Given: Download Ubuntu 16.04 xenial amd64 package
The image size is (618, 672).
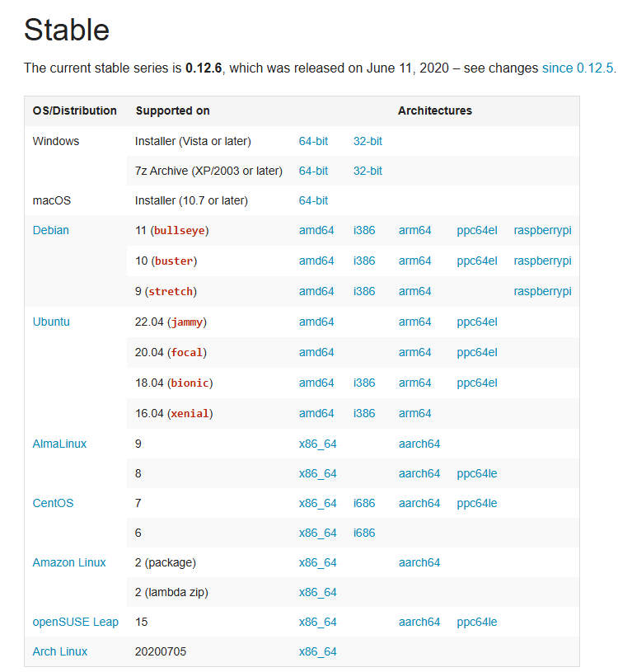Looking at the screenshot, I should (316, 413).
